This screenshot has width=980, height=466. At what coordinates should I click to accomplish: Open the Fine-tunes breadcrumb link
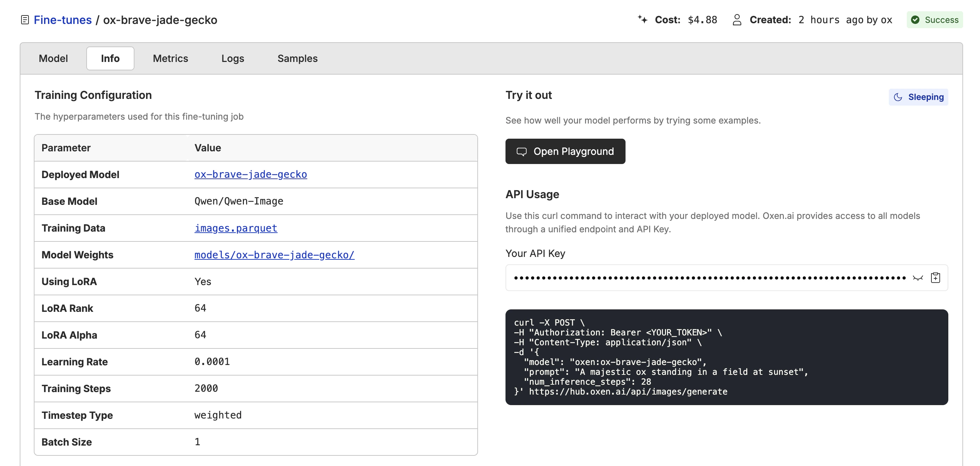click(63, 20)
